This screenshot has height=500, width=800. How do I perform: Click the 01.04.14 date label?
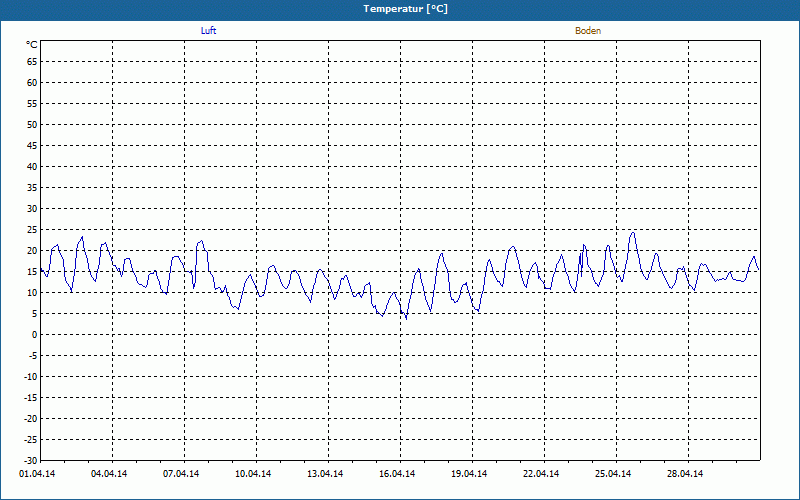coord(38,473)
